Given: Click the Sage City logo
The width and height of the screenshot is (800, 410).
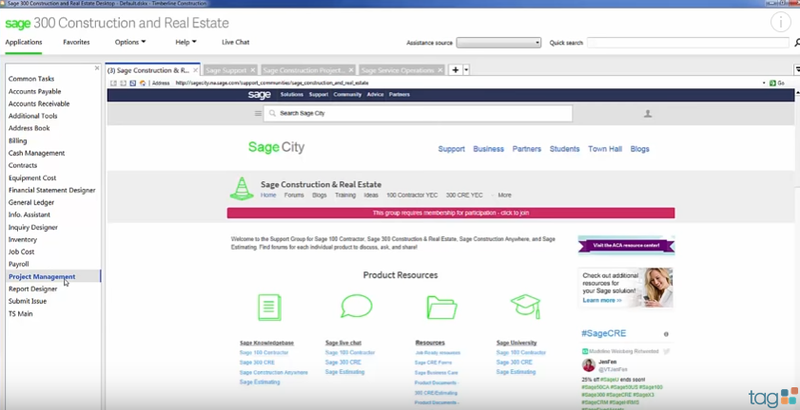Looking at the screenshot, I should pyautogui.click(x=276, y=147).
